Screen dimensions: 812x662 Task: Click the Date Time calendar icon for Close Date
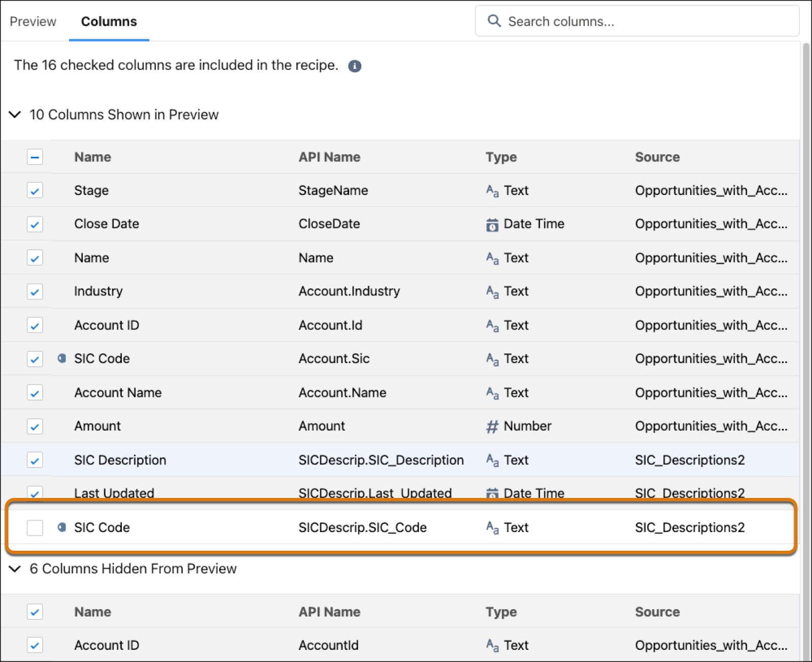click(x=492, y=224)
